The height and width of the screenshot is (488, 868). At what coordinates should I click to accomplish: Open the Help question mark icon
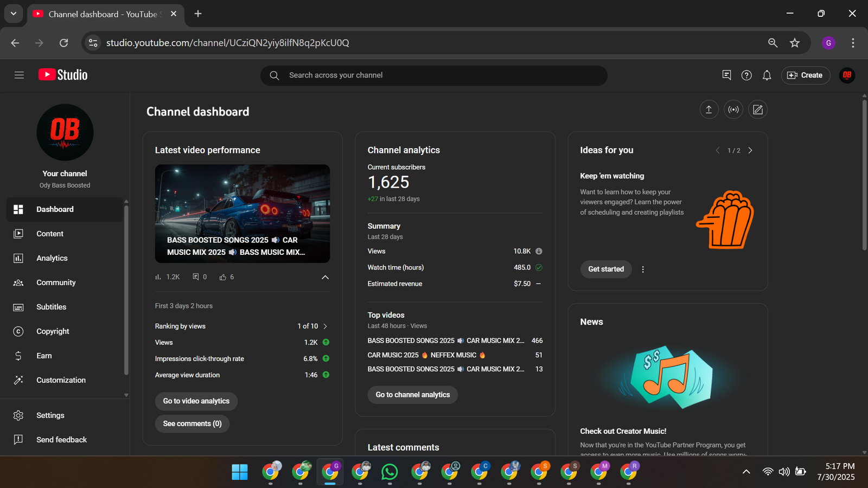[746, 75]
